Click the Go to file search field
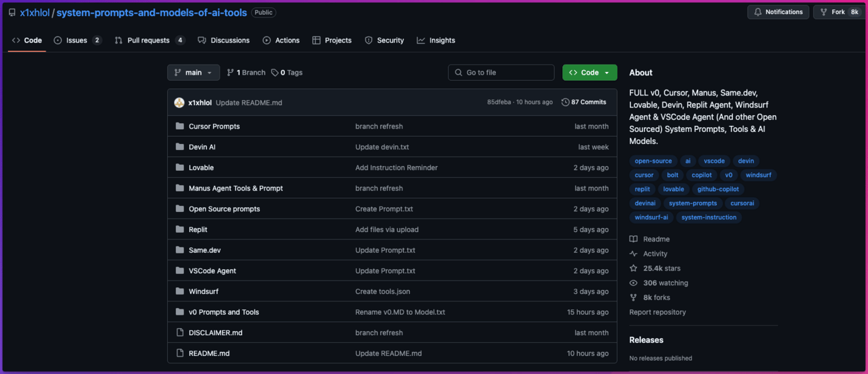The width and height of the screenshot is (868, 374). (x=501, y=73)
